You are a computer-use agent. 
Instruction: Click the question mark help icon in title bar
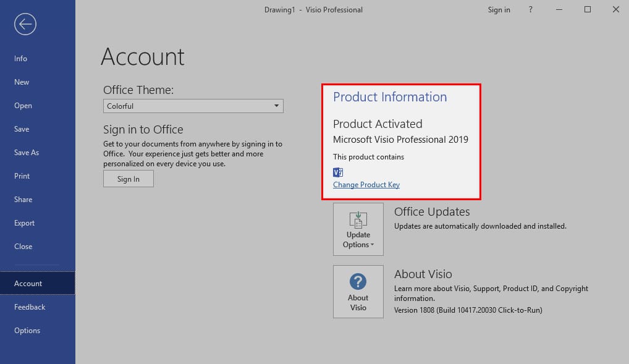point(530,10)
